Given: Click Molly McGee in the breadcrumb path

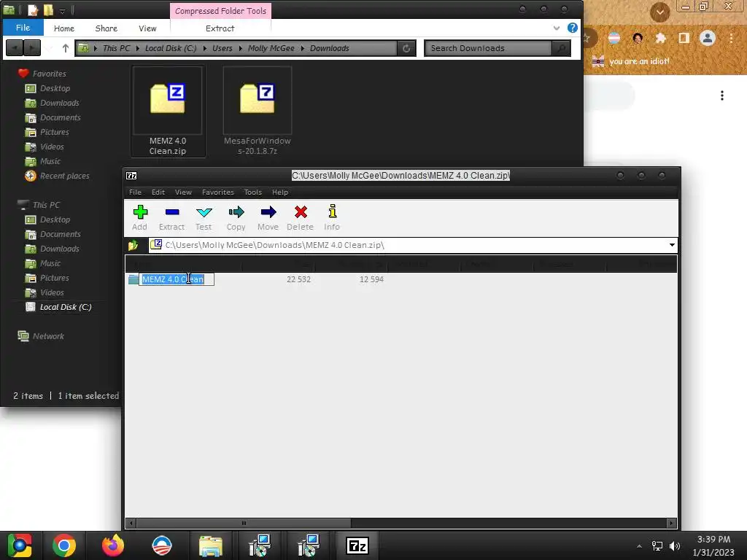Looking at the screenshot, I should pyautogui.click(x=271, y=48).
